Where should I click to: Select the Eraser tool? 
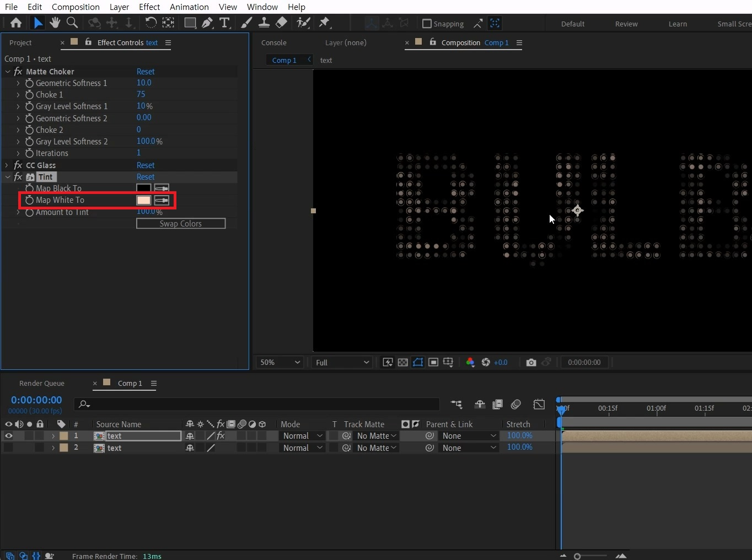click(281, 23)
